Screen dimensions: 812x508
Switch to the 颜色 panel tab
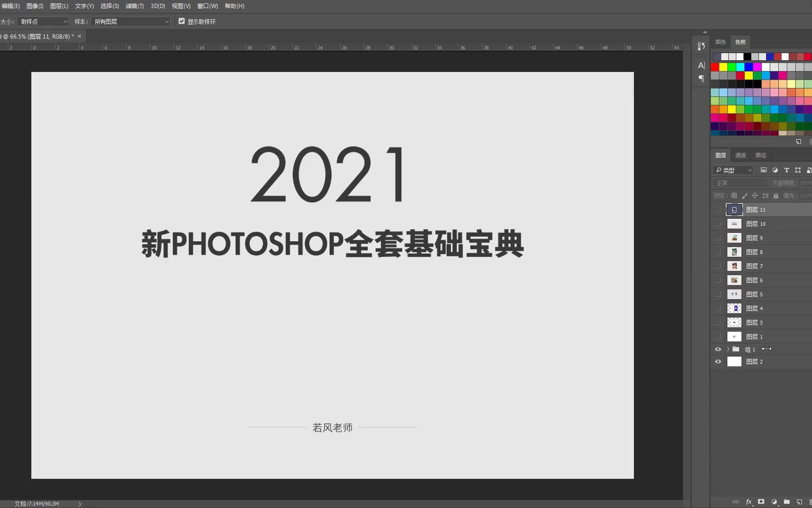pyautogui.click(x=720, y=42)
